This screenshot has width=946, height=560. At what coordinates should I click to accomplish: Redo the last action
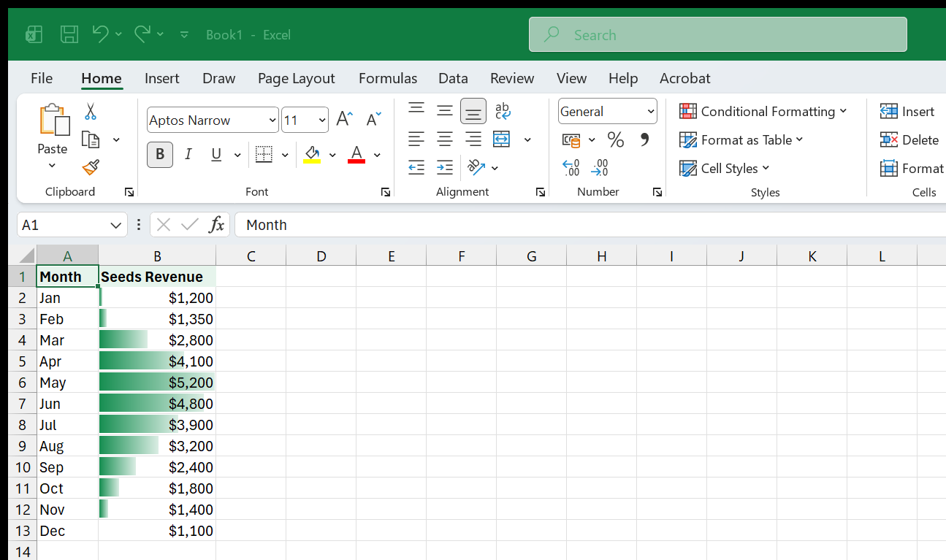click(x=142, y=34)
